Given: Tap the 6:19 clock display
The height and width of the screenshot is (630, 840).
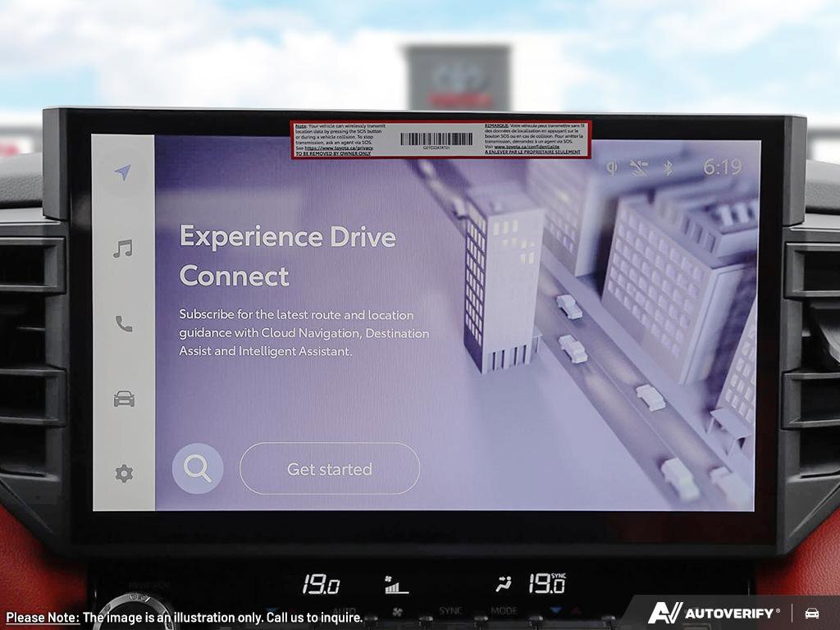Looking at the screenshot, I should pyautogui.click(x=722, y=167).
